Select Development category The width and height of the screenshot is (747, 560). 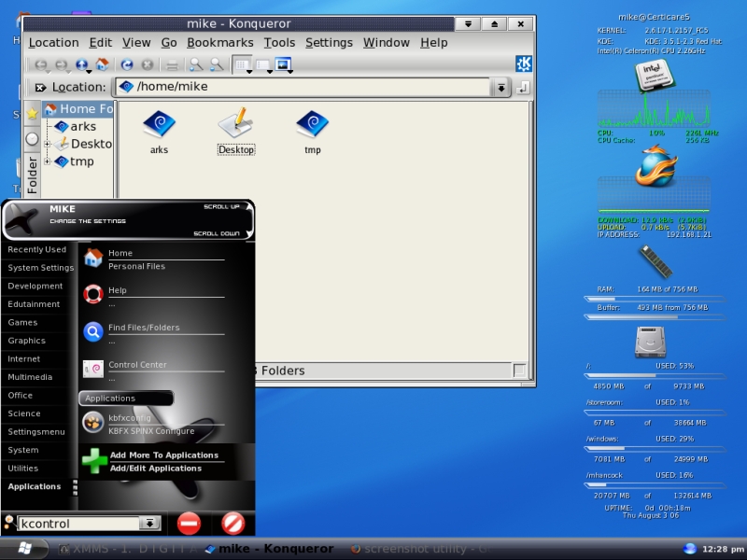35,286
